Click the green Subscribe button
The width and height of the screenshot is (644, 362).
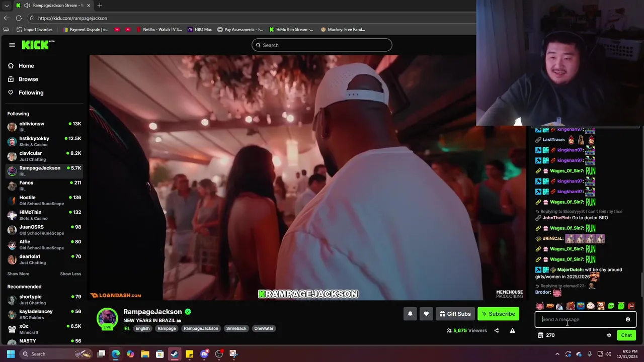point(498,314)
